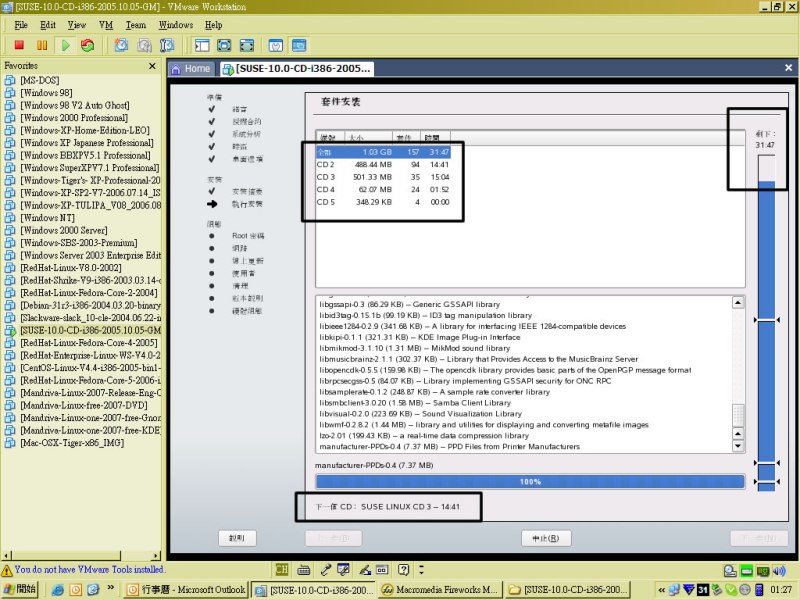
Task: Click the microphone icon in language bar
Action: coord(325,569)
